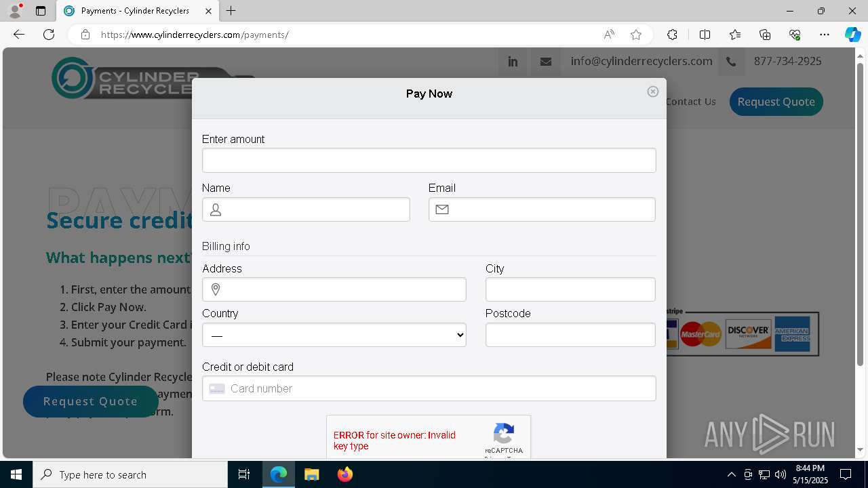Open Favorites list icon
This screenshot has width=868, height=488.
735,35
